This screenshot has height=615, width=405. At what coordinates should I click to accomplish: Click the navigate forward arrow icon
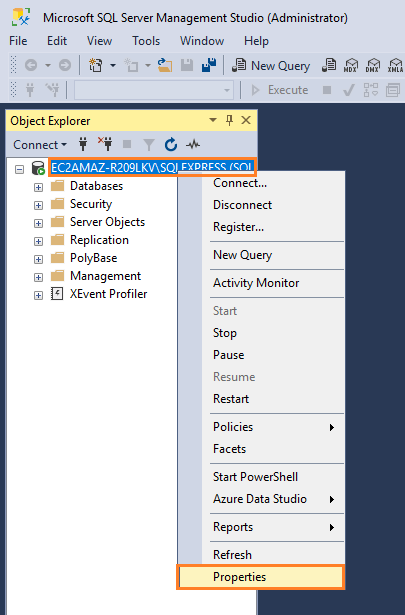65,65
